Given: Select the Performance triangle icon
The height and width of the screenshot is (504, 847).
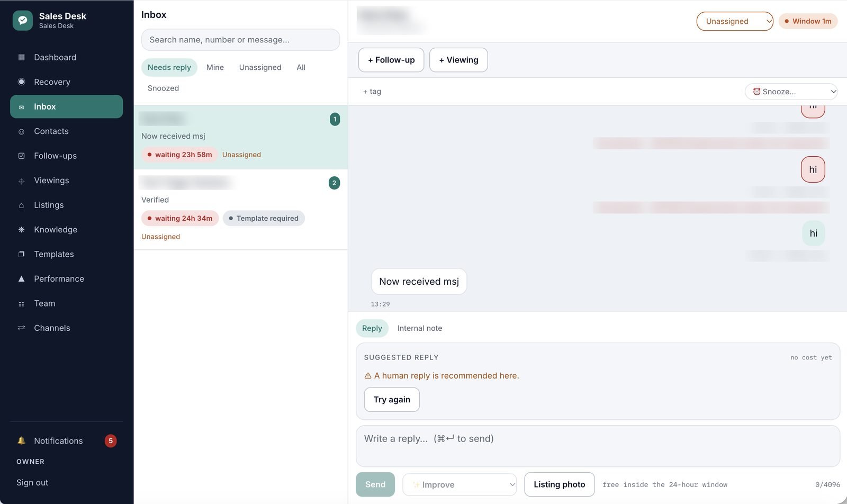Looking at the screenshot, I should pos(21,279).
